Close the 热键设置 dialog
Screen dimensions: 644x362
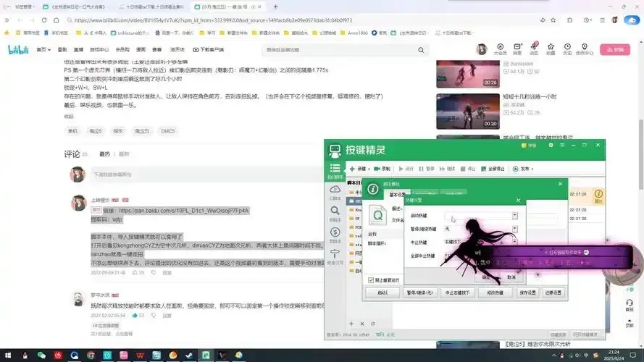click(x=519, y=201)
